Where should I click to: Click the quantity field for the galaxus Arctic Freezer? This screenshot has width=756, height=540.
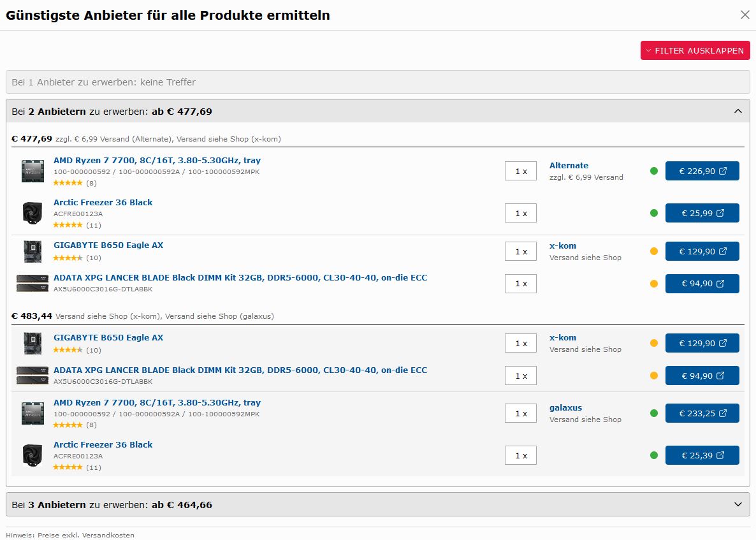[x=521, y=455]
